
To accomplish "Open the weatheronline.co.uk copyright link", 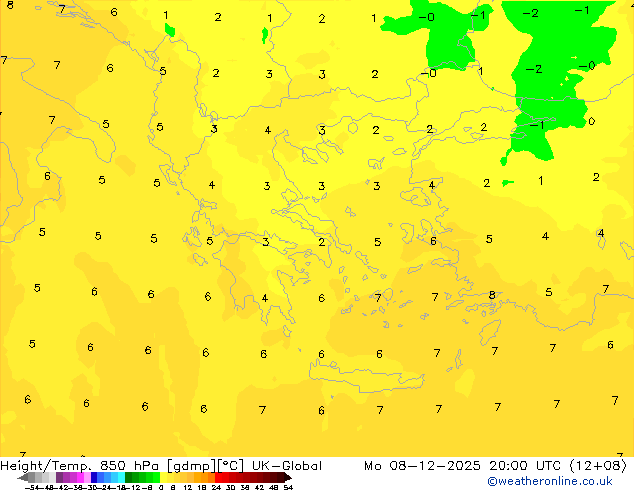I will 550,481.
